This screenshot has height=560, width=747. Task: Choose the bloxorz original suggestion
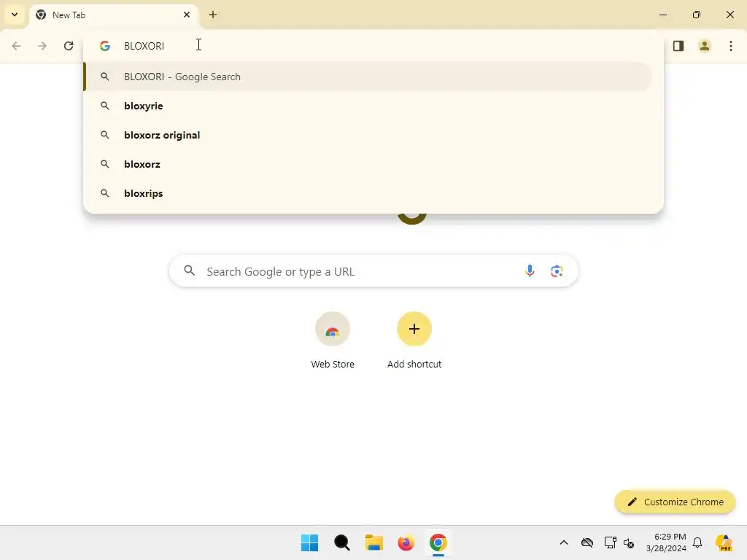(x=368, y=135)
